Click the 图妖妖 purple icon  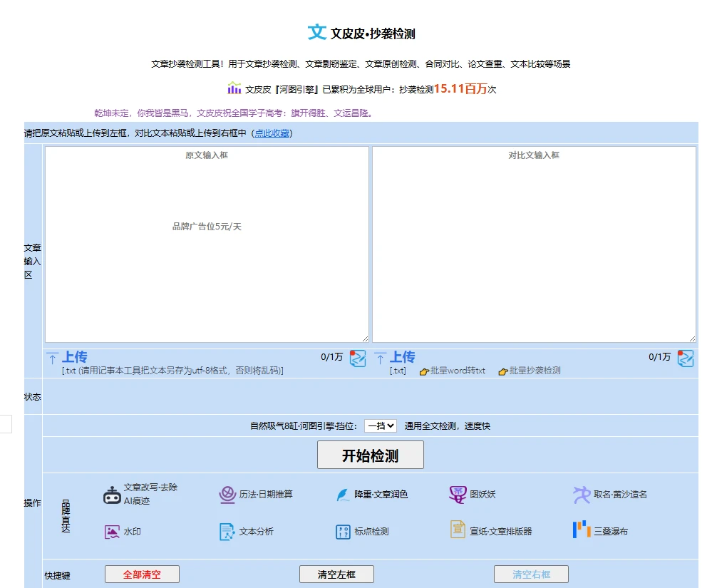click(458, 495)
